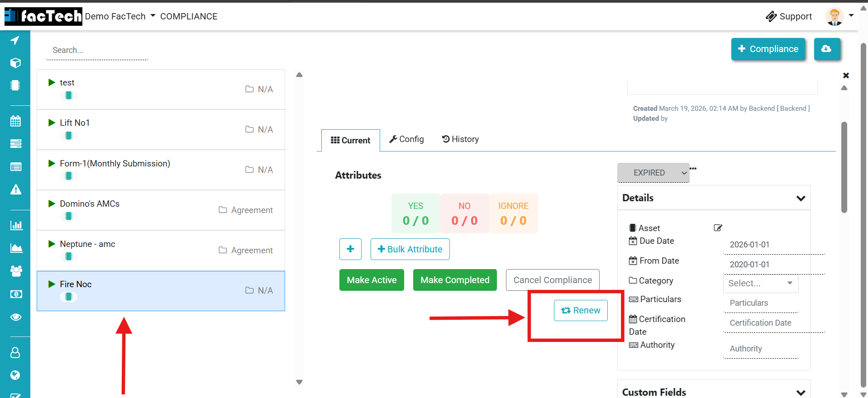Open the users group sidebar icon

click(x=16, y=271)
